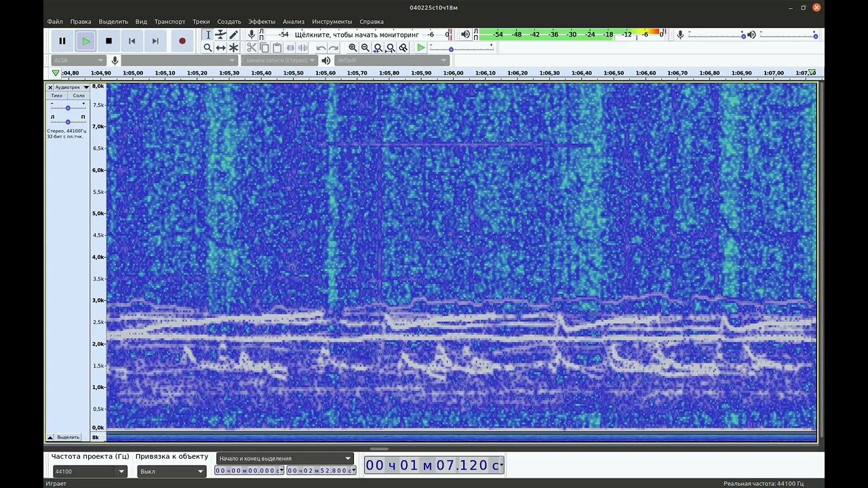Click the speaker icon beside default device
The width and height of the screenshot is (868, 488).
326,60
